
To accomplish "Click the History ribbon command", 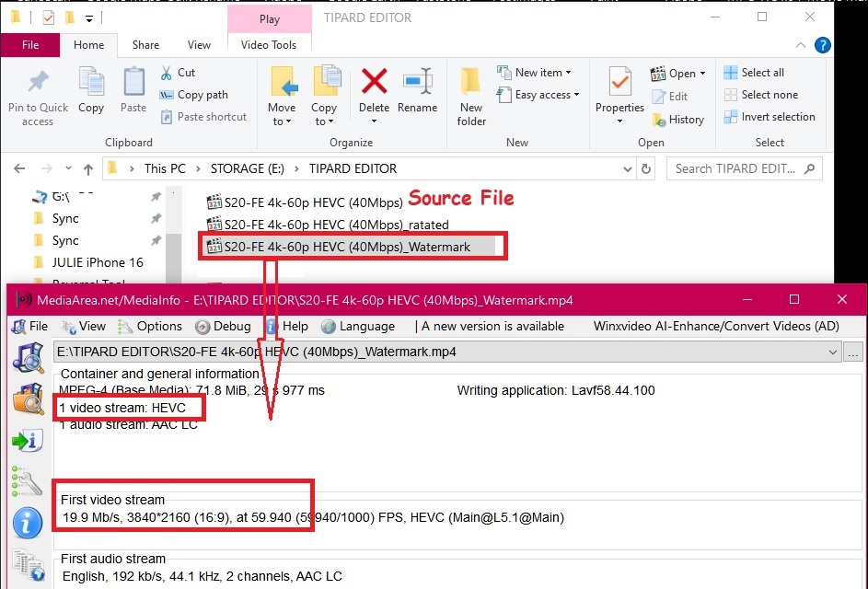I will [x=678, y=120].
